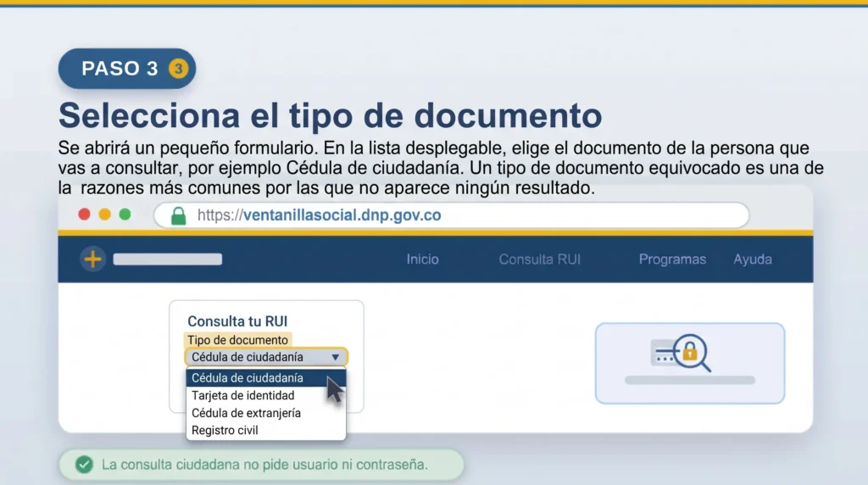Viewport: 868px width, 485px height.
Task: Click the grey site name placeholder bar
Action: (x=168, y=259)
